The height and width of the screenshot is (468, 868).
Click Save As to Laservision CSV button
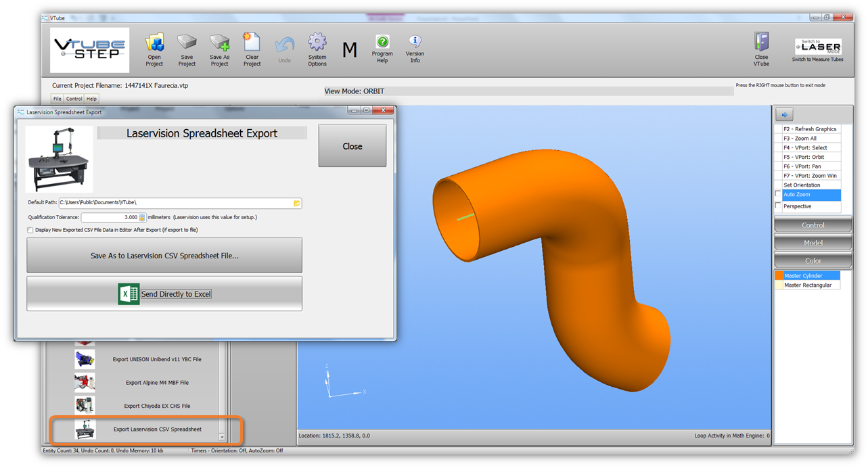(x=164, y=256)
